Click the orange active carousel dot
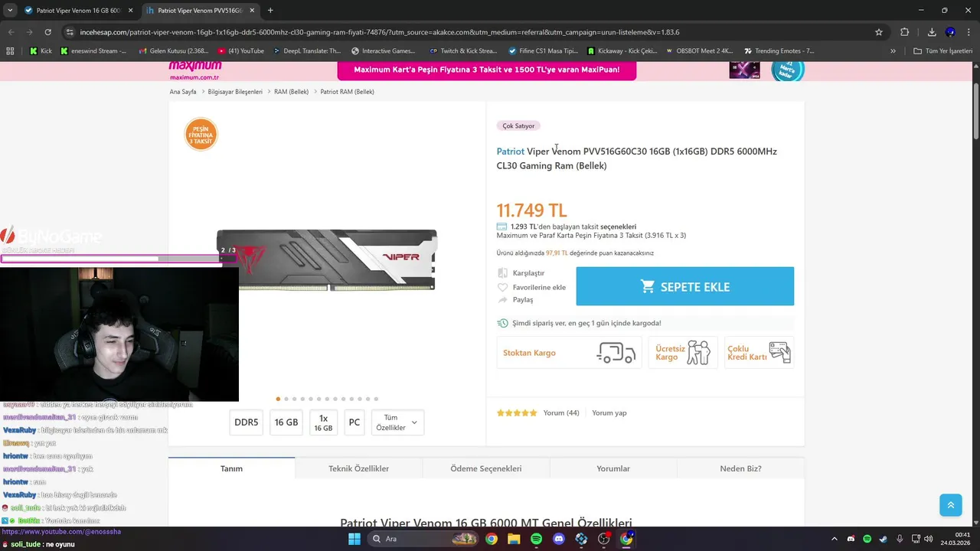This screenshot has width=980, height=551. pos(278,399)
